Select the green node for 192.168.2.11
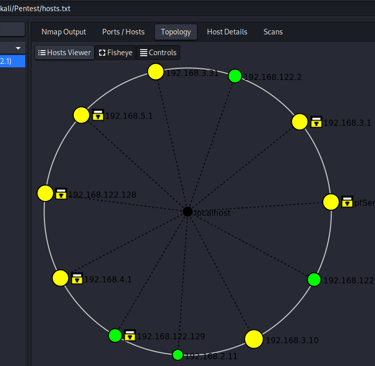 (x=178, y=355)
